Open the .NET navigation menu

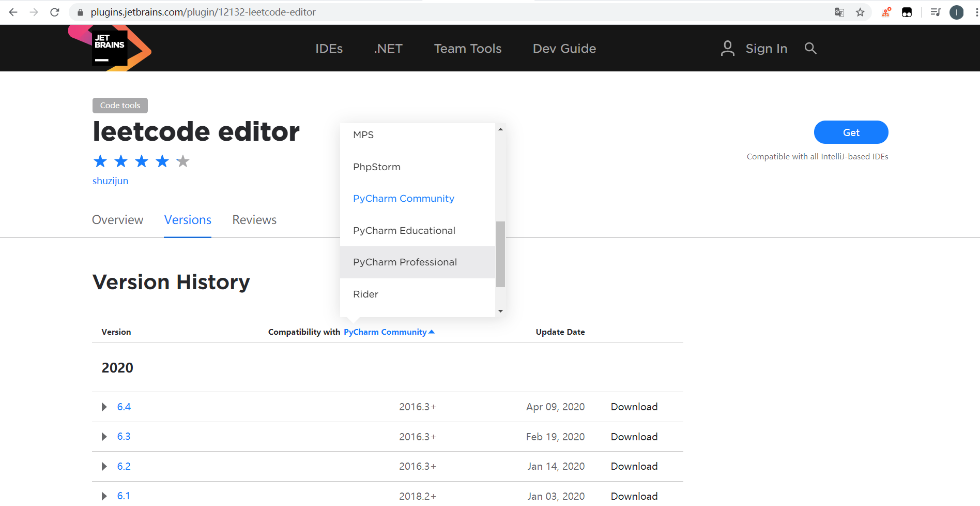[x=388, y=49]
